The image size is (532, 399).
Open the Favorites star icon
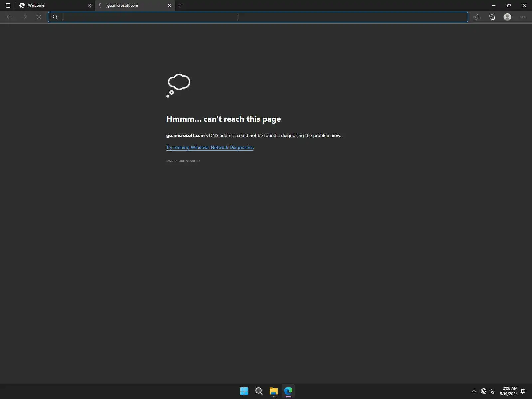point(477,17)
